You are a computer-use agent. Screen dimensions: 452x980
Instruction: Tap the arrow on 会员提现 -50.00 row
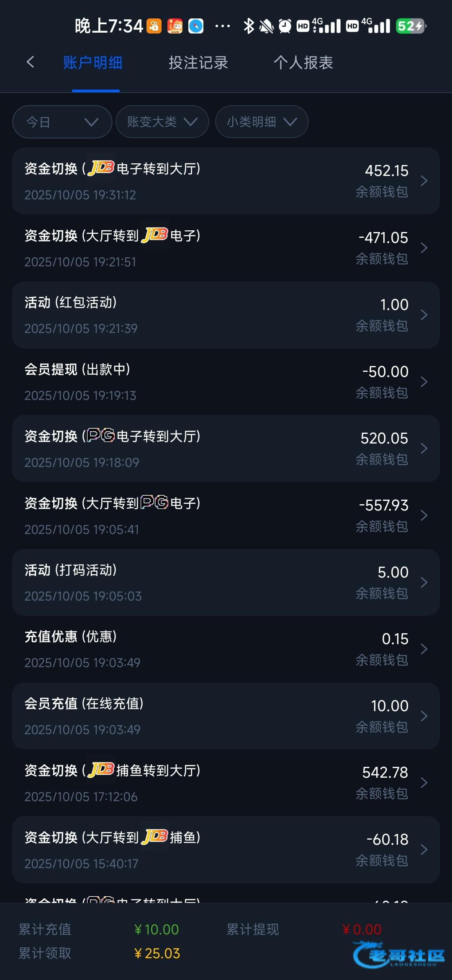424,382
